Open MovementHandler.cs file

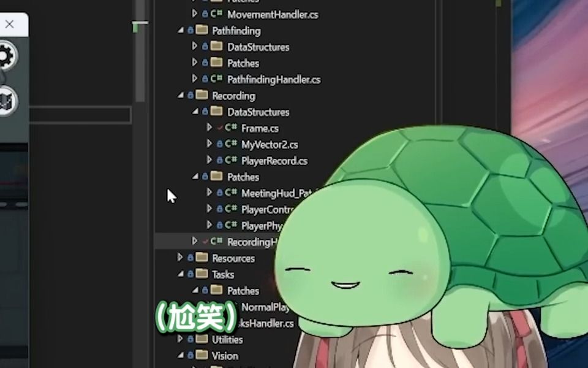click(273, 13)
